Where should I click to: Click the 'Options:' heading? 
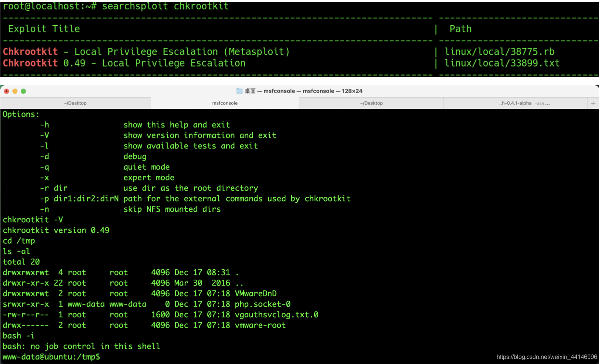pos(21,114)
